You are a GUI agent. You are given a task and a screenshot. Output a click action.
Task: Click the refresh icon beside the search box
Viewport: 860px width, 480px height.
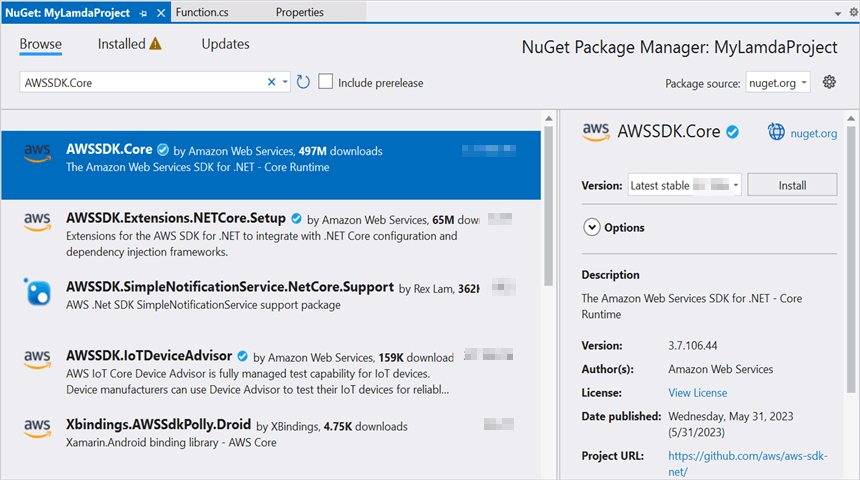(x=303, y=82)
